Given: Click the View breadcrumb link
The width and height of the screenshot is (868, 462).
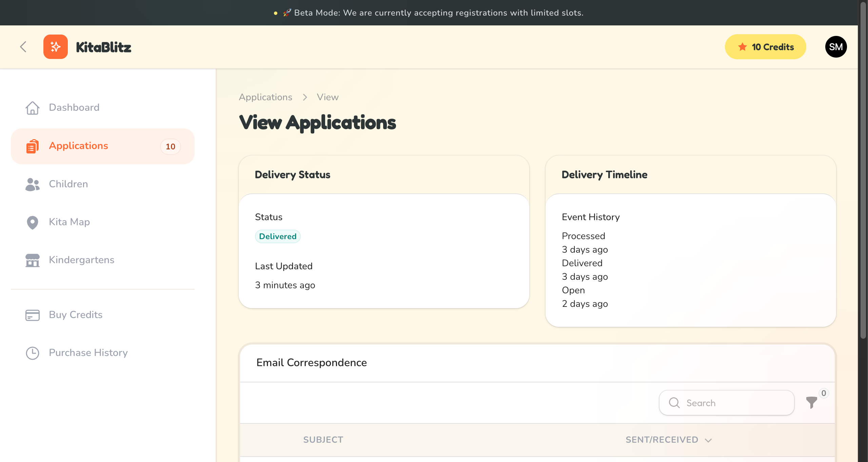Looking at the screenshot, I should [328, 97].
